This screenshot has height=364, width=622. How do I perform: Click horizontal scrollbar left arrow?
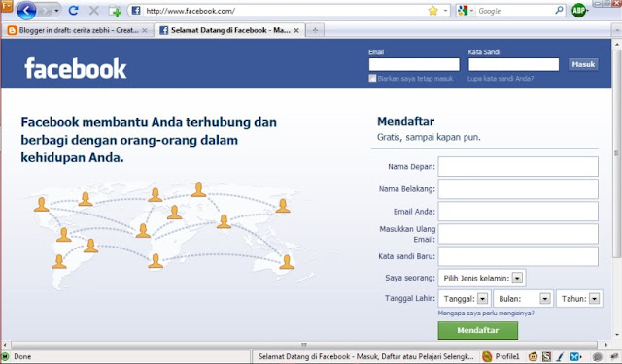[x=5, y=345]
